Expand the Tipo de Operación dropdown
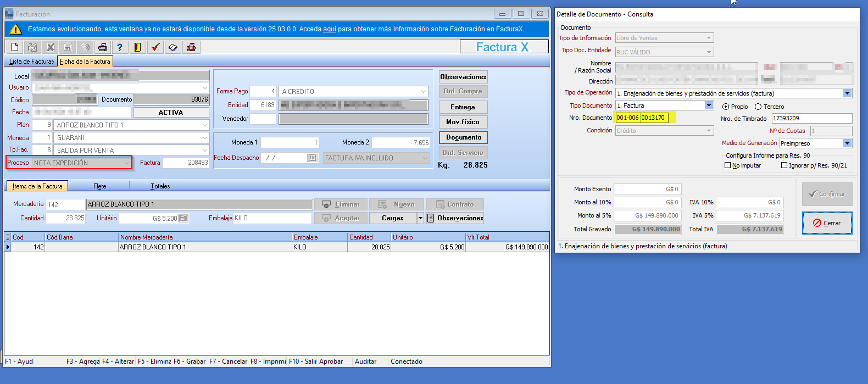This screenshot has height=384, width=868. tap(847, 93)
